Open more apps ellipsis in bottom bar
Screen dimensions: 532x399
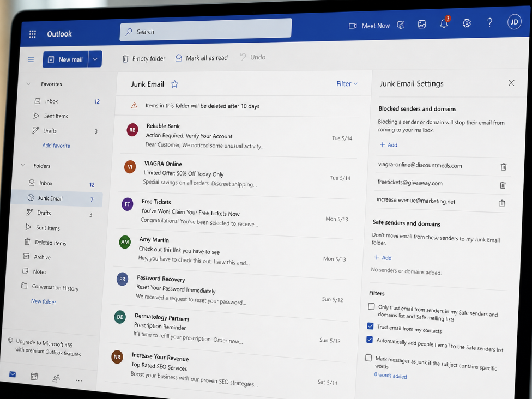tap(78, 380)
